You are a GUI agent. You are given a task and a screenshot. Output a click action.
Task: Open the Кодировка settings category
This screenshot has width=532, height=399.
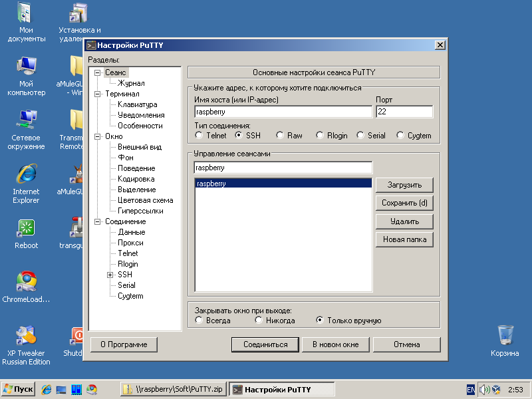(x=136, y=179)
